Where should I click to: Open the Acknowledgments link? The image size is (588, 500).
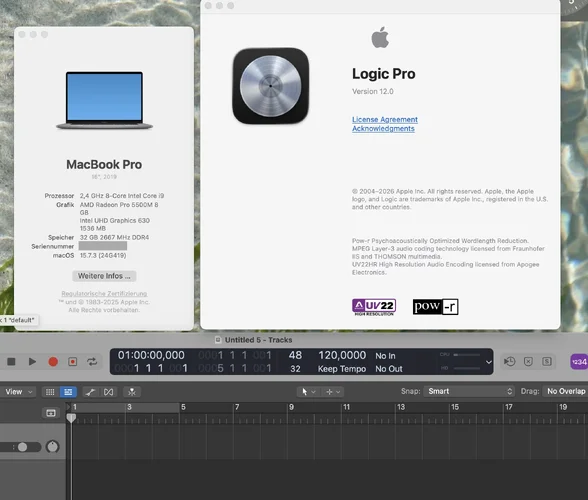click(383, 128)
